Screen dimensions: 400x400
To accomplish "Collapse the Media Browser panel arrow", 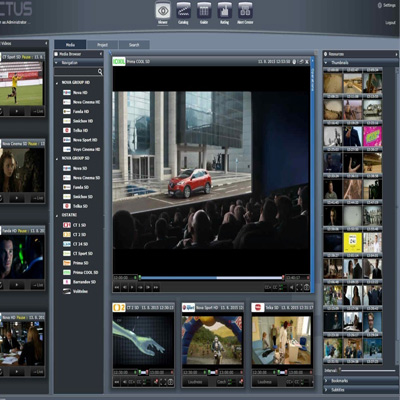I will point(101,54).
